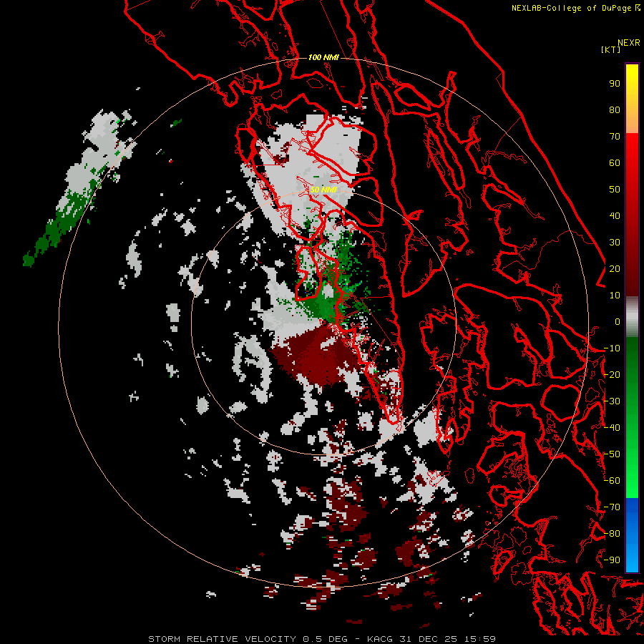Click the 100 NMI range ring label
The image size is (644, 644).
[x=323, y=57]
